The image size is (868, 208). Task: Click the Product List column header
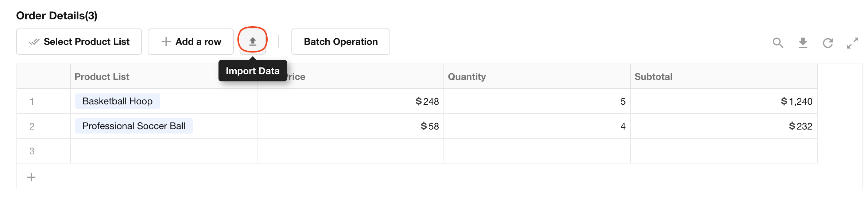[x=102, y=77]
